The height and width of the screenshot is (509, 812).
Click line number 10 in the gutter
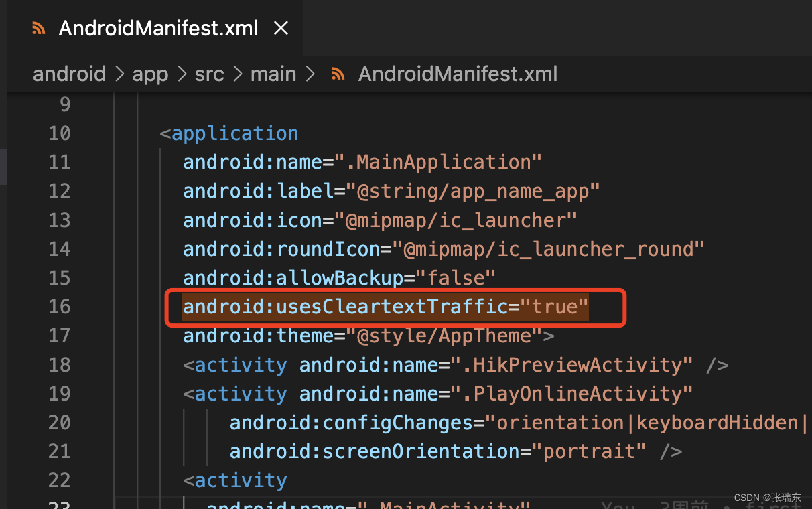60,133
